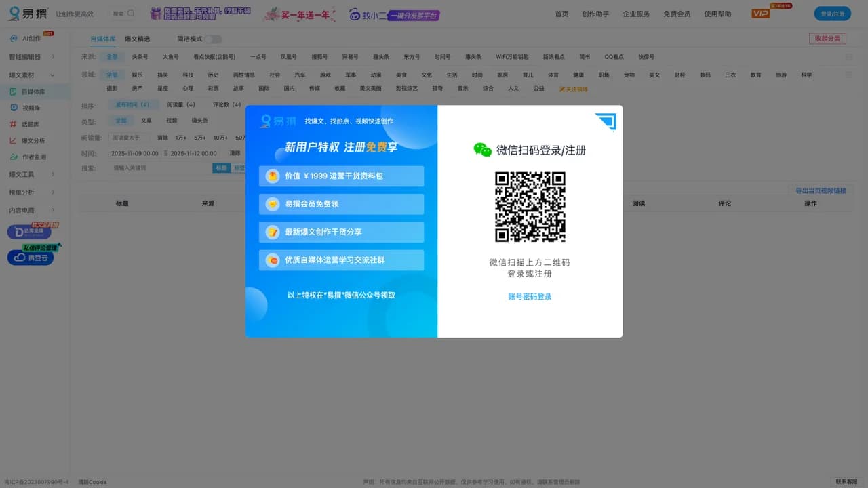Viewport: 868px width, 488px height.
Task: Click the 请输入关键词 search field
Action: tap(161, 168)
